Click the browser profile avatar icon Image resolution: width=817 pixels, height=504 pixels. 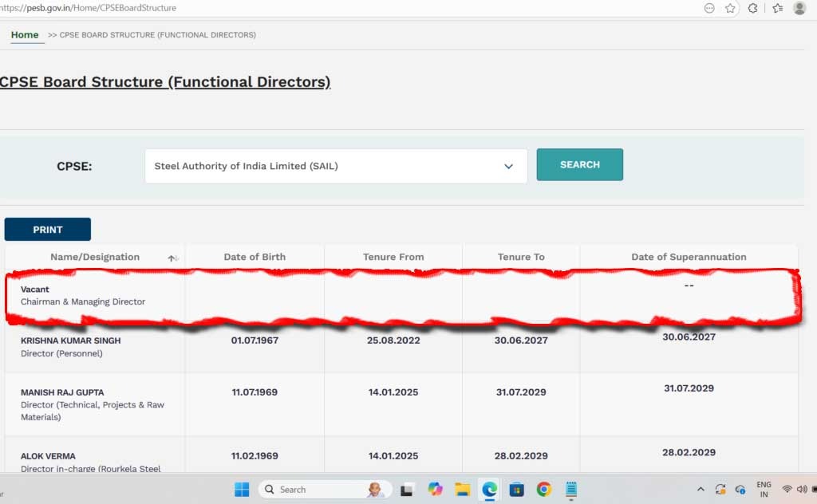tap(799, 8)
